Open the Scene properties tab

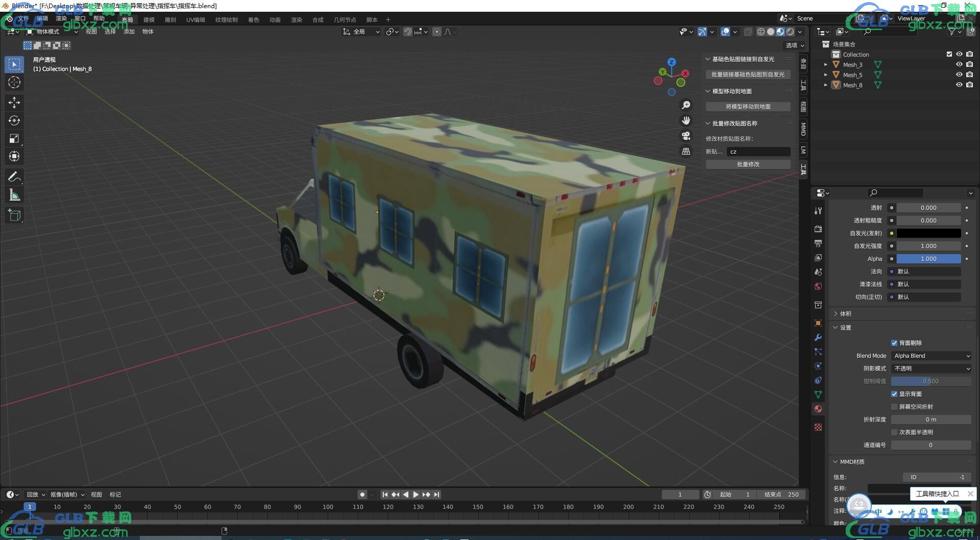[x=818, y=272]
